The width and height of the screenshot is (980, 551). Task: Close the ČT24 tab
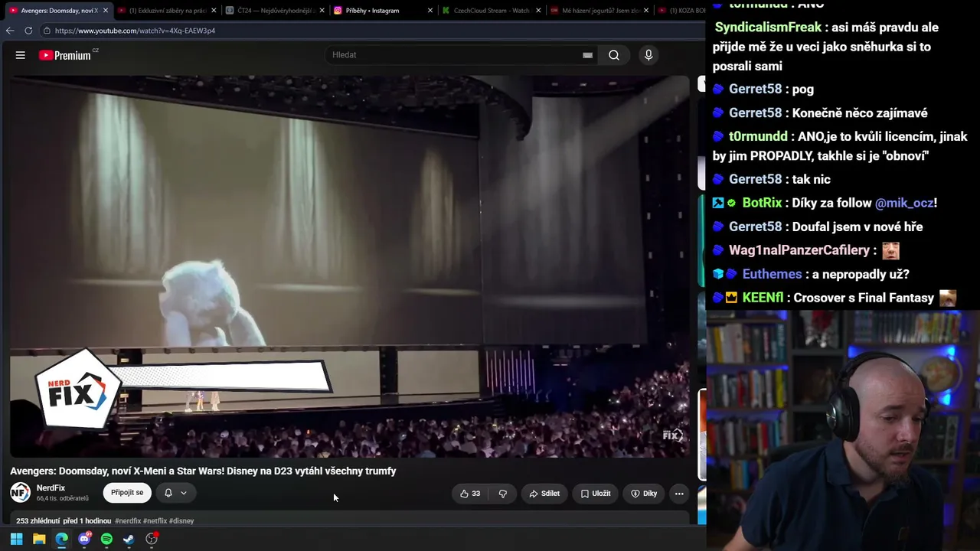(322, 11)
